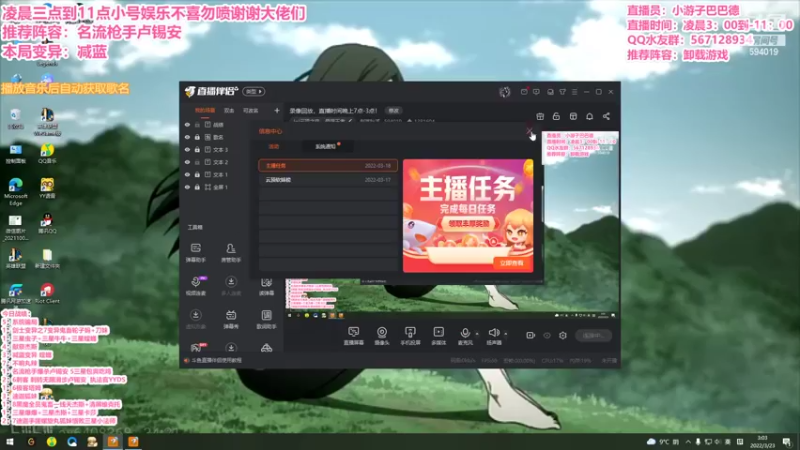Click the avatar icon in the title bar

click(x=505, y=92)
